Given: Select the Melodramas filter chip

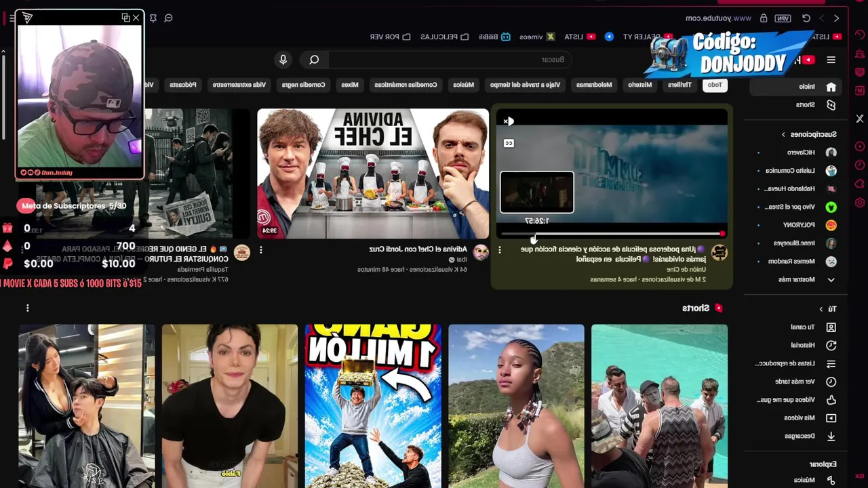Looking at the screenshot, I should pyautogui.click(x=594, y=85).
